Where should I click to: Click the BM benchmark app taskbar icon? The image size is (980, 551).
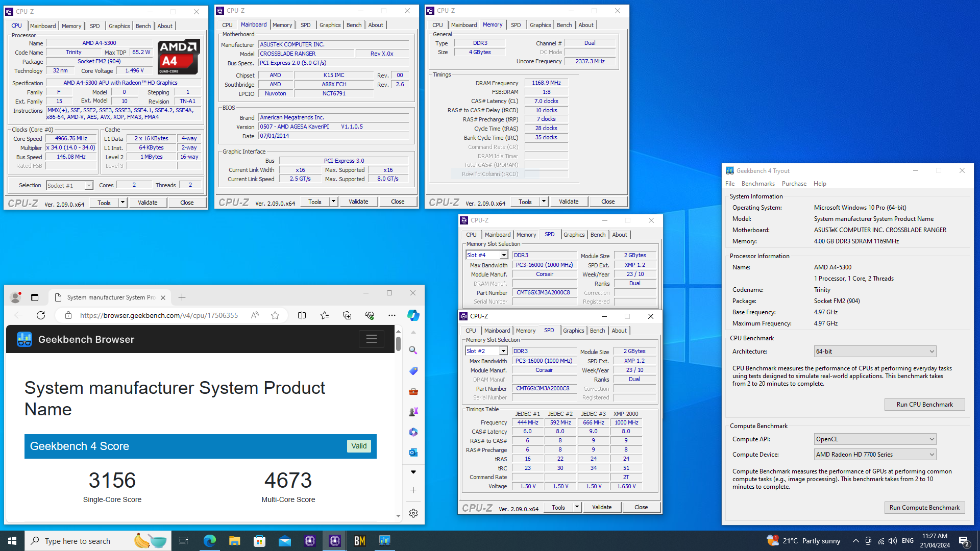[x=360, y=541]
